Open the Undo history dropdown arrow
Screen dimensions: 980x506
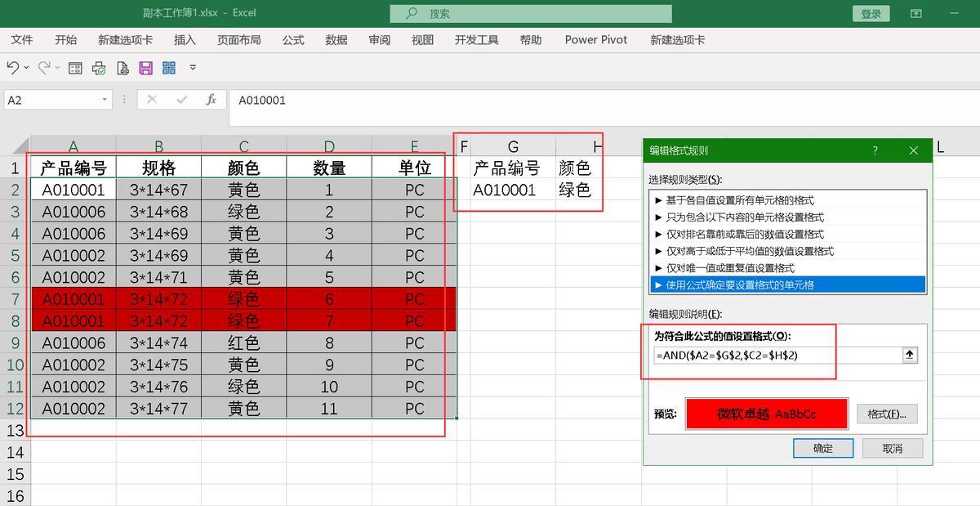click(x=27, y=68)
